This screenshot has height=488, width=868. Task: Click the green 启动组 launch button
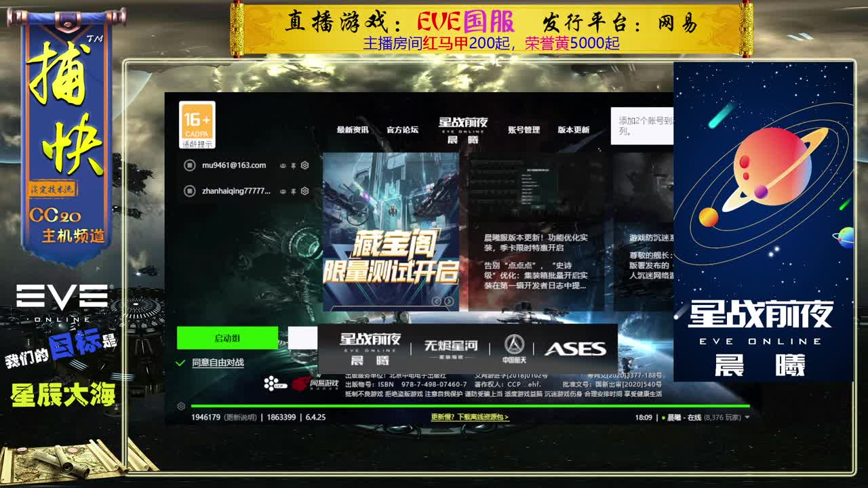[x=227, y=338]
